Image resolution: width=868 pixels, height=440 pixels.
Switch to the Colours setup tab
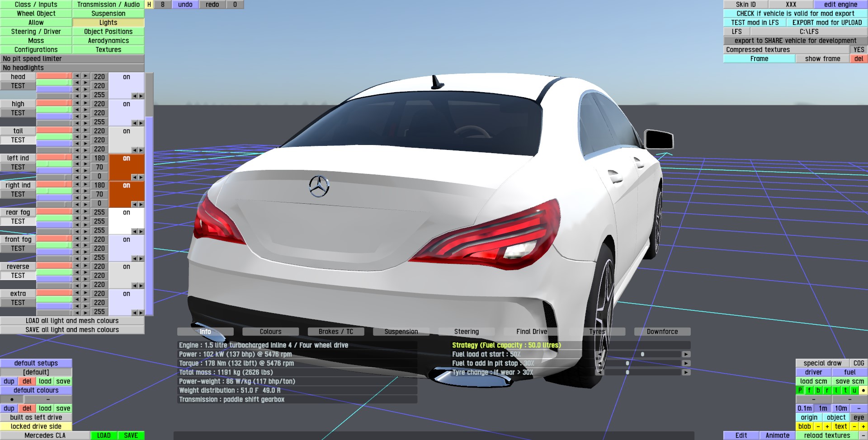click(x=270, y=332)
